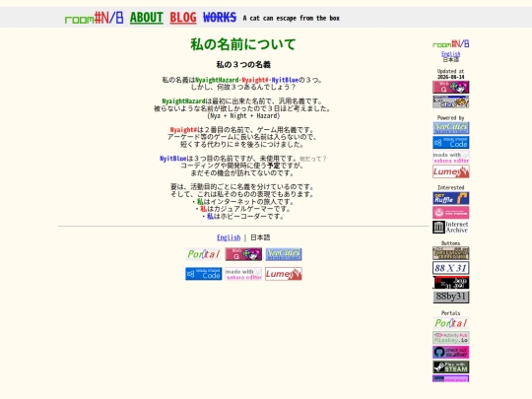Click the sakura editor badge below article

243,274
